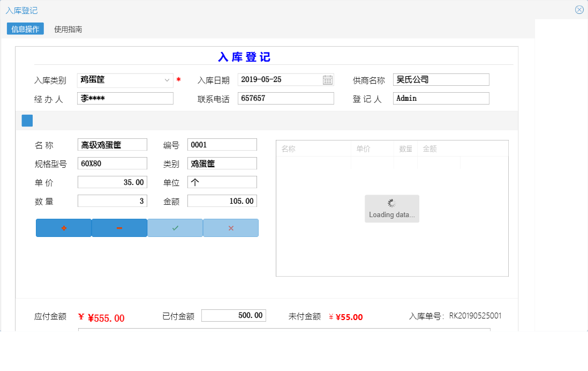The image size is (588, 371).
Task: Edit the 数量 quantity field showing 3
Action: tap(112, 201)
